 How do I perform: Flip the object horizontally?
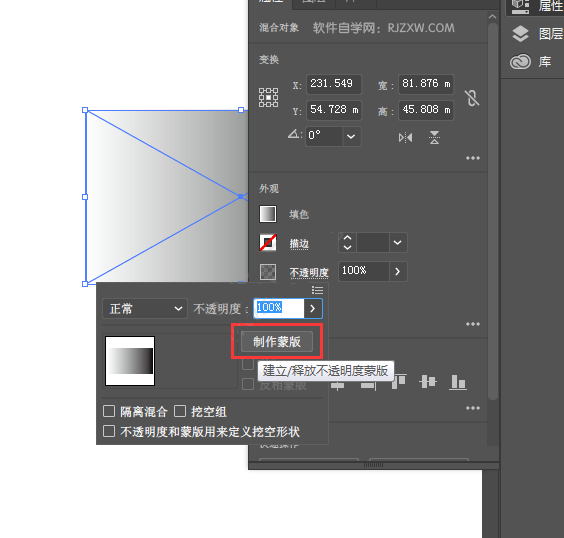pyautogui.click(x=405, y=138)
